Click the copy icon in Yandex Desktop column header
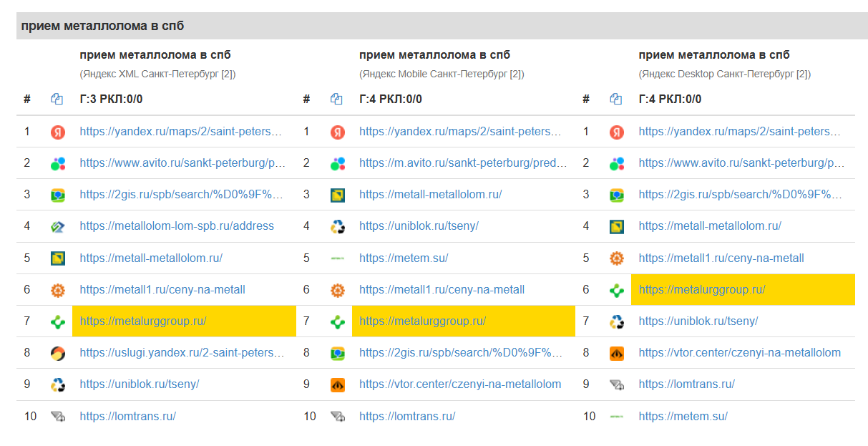 (x=616, y=100)
